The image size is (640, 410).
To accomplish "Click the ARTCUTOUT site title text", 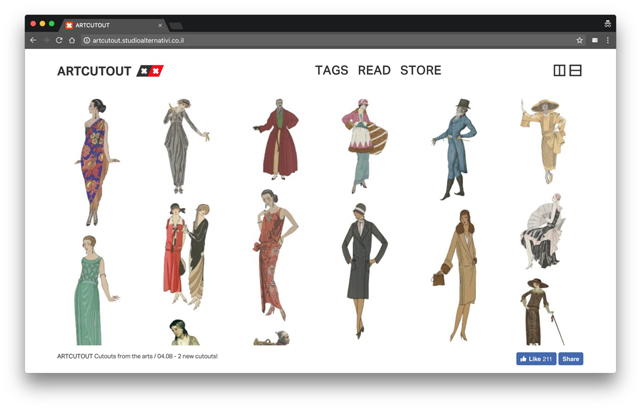I will point(94,71).
